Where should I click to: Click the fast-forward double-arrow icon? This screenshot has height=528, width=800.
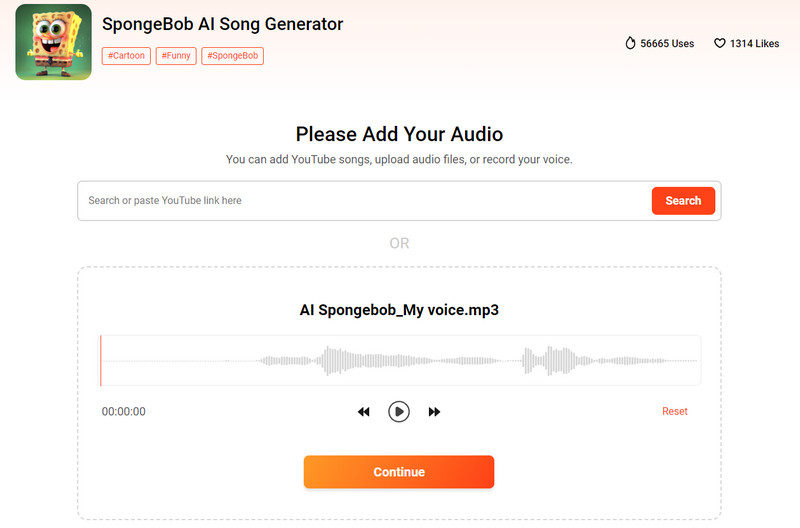point(434,412)
